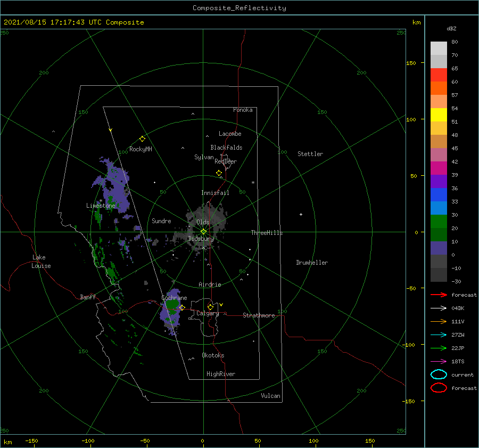Click the green 22JP arrow icon
This screenshot has width=479, height=448.
(x=439, y=348)
